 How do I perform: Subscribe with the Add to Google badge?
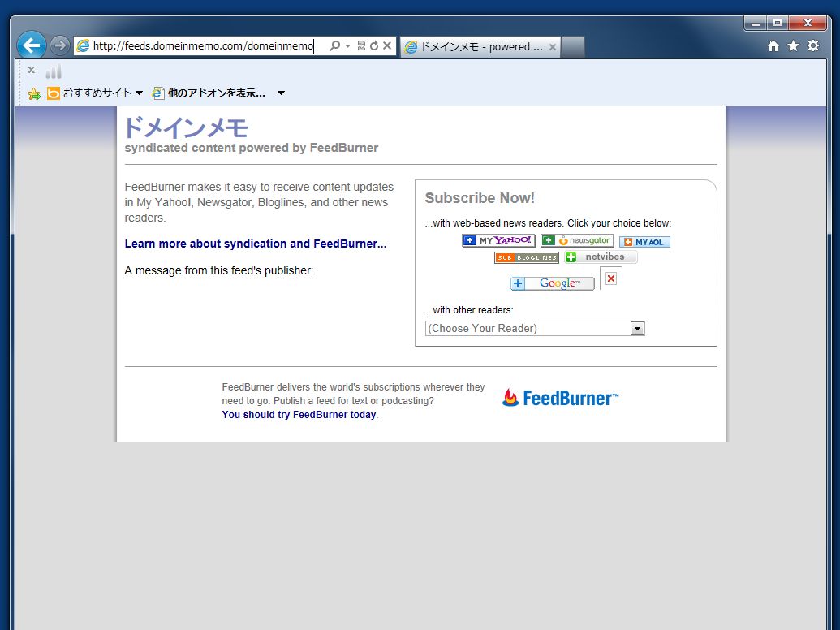click(x=553, y=283)
